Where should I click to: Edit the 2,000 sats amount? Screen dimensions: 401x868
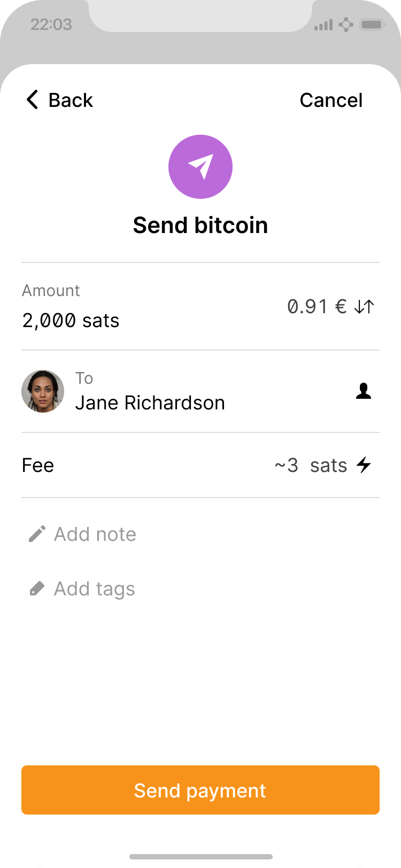click(x=71, y=321)
